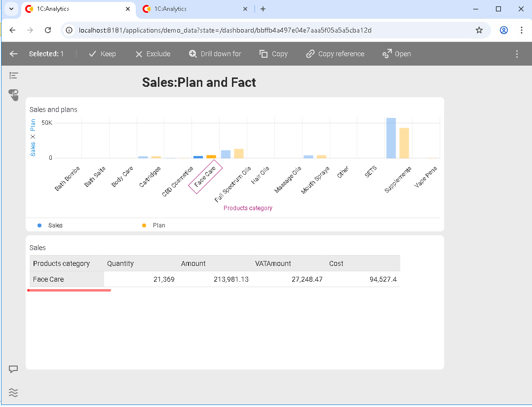Screen dimensions: 532x407
Task: Open the table of contents sidebar icon
Action: pyautogui.click(x=14, y=75)
